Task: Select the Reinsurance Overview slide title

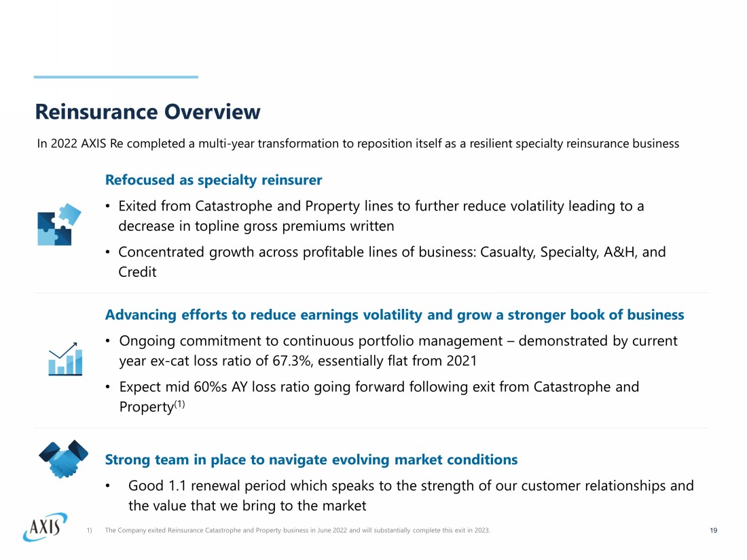Action: click(147, 112)
